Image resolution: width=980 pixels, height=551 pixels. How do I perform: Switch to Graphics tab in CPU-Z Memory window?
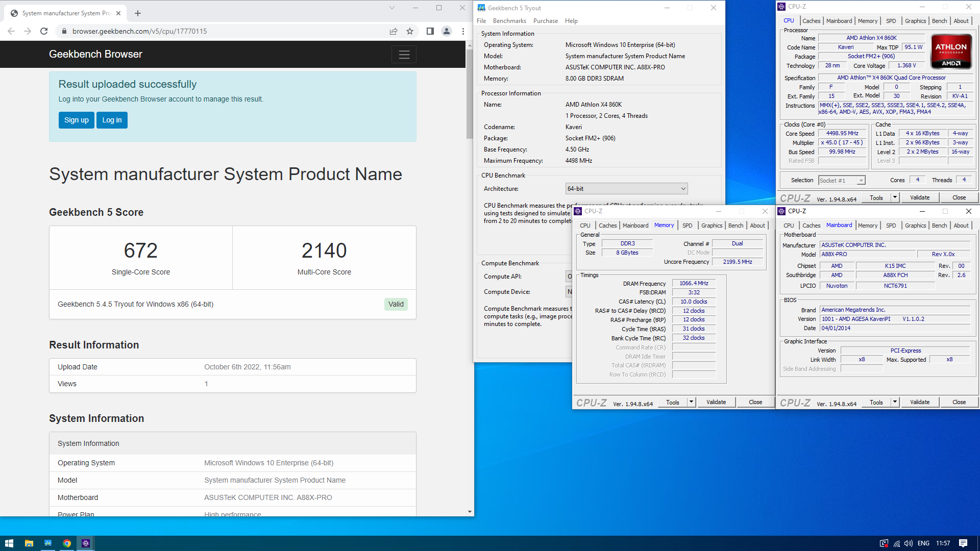(712, 226)
